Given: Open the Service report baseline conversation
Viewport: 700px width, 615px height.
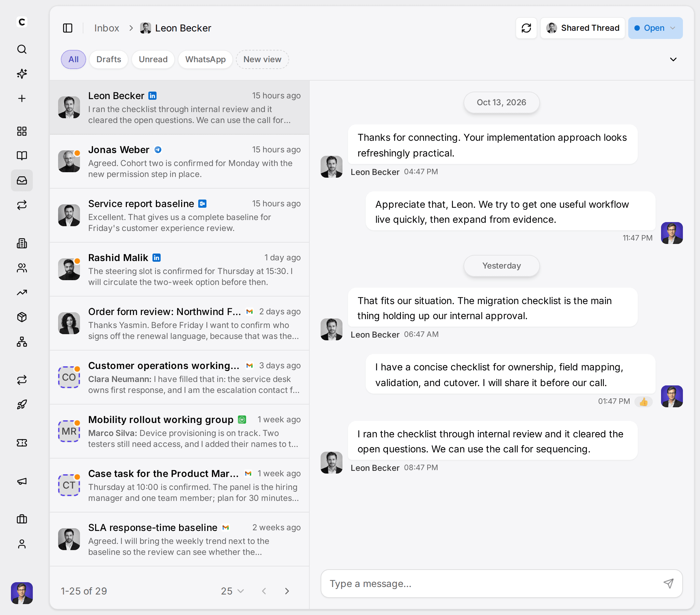Looking at the screenshot, I should point(179,215).
